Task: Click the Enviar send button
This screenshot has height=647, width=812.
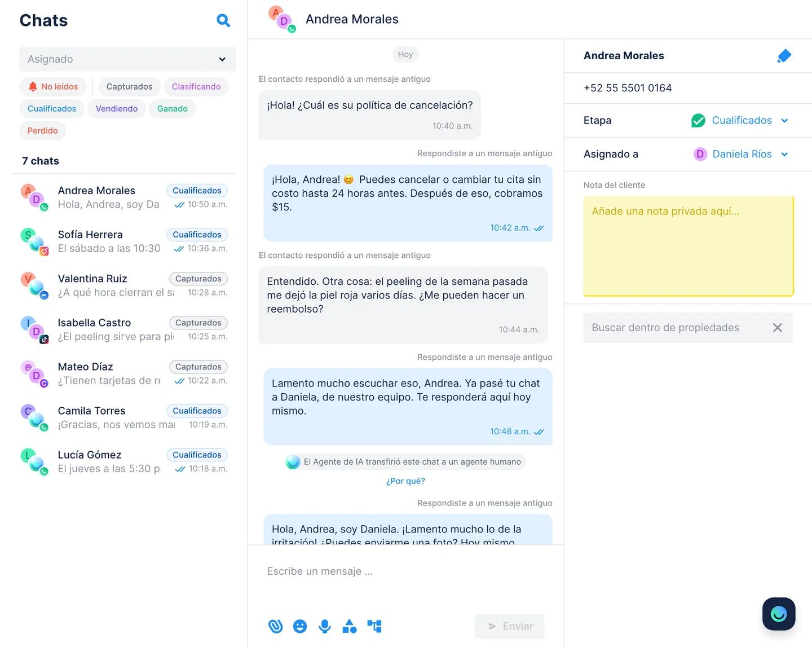Action: 510,626
